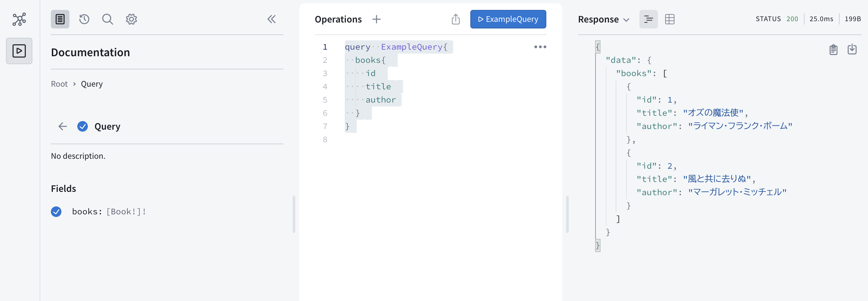This screenshot has width=868, height=301.
Task: Download the response data
Action: pos(852,49)
